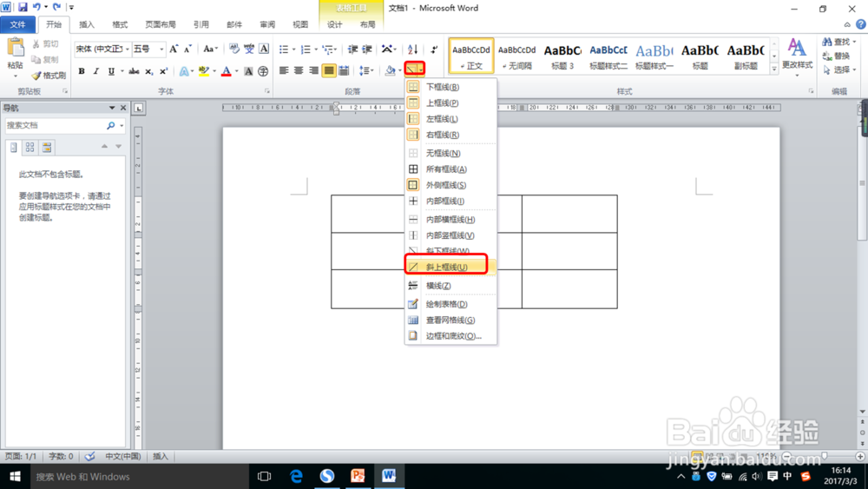Browse pages thumbnails view in navigation pane

[x=30, y=148]
